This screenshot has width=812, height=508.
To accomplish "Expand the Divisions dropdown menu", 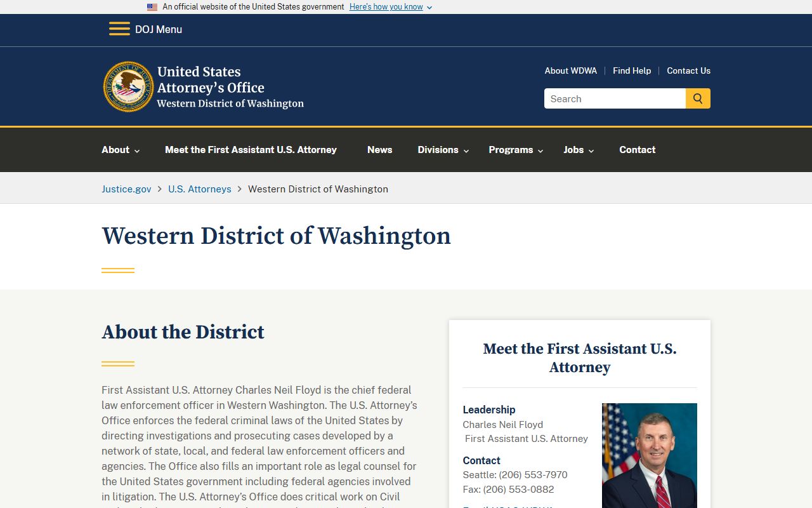I will (x=443, y=150).
